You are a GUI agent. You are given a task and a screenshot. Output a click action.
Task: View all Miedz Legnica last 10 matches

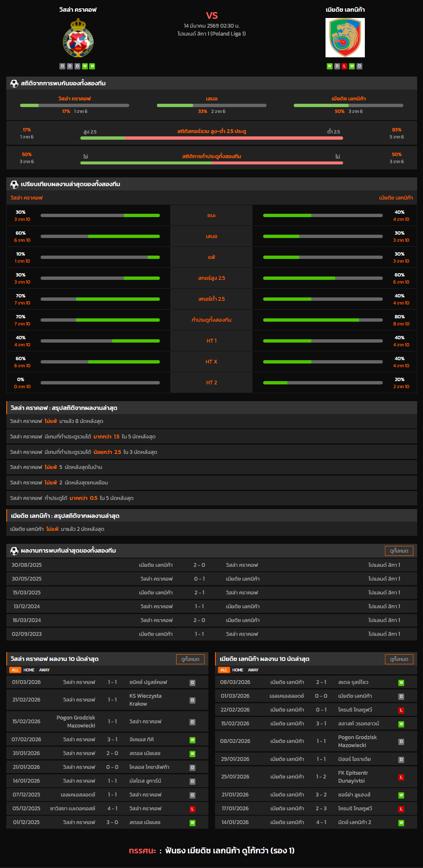tap(399, 659)
